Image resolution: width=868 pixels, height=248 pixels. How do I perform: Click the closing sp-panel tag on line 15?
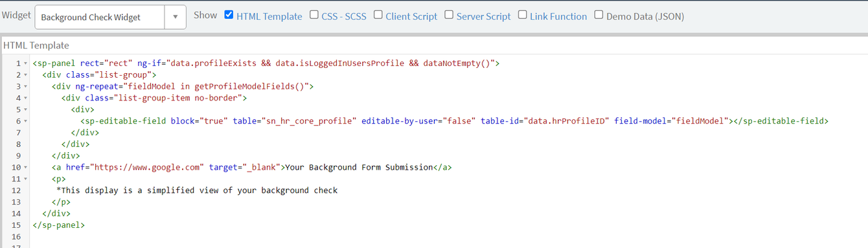(58, 225)
